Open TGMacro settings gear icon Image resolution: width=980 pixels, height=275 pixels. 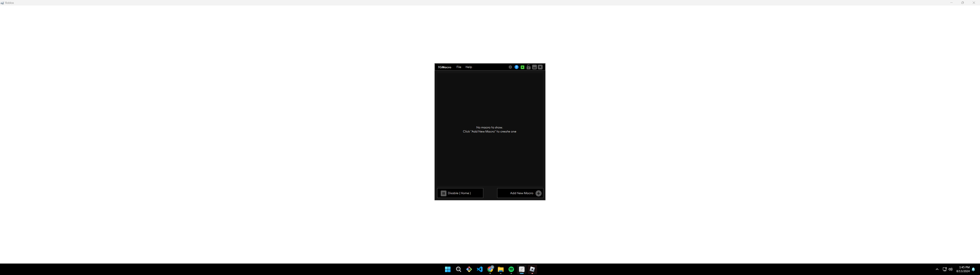pyautogui.click(x=510, y=67)
